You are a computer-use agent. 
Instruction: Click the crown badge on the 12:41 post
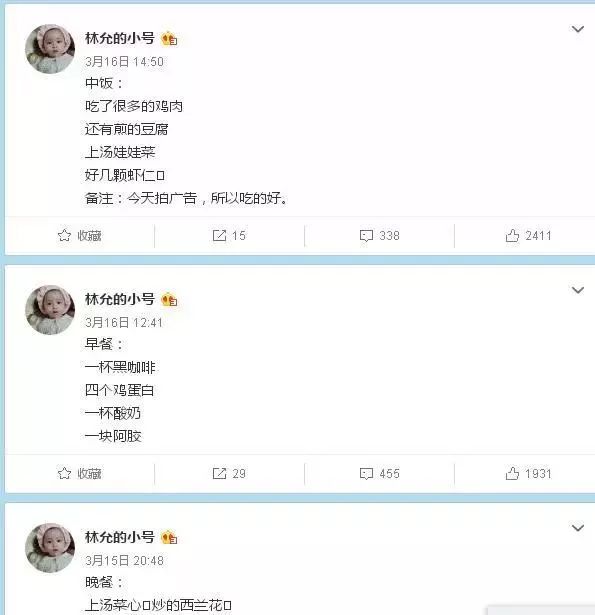(x=169, y=300)
